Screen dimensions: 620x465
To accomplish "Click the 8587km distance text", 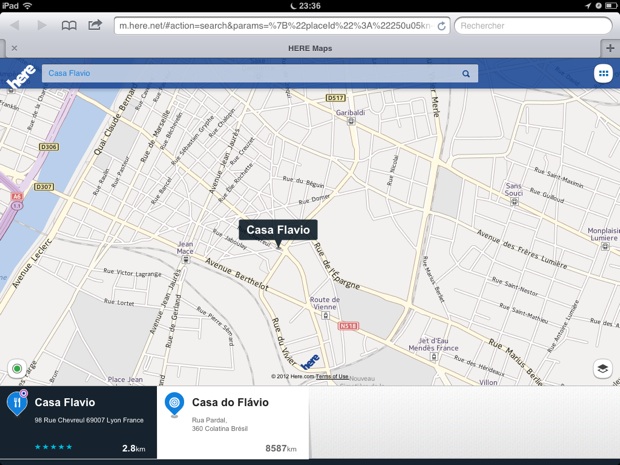I will point(281,448).
